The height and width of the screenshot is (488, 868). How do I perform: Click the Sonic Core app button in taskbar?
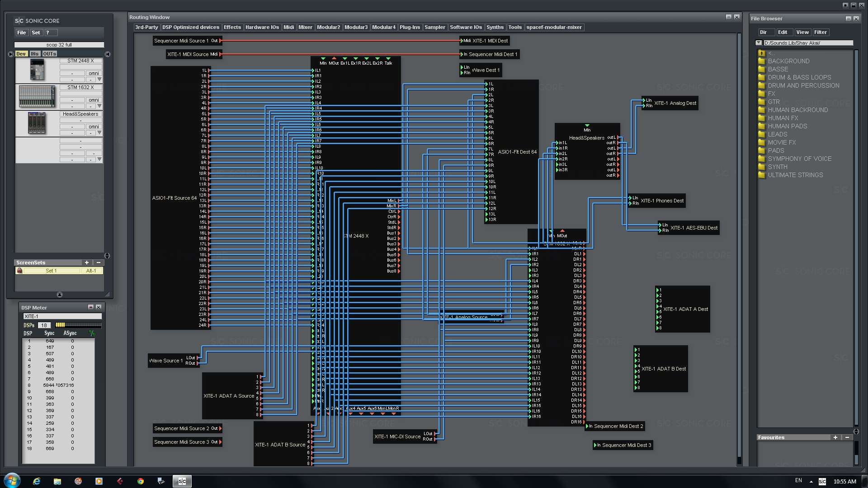click(182, 481)
